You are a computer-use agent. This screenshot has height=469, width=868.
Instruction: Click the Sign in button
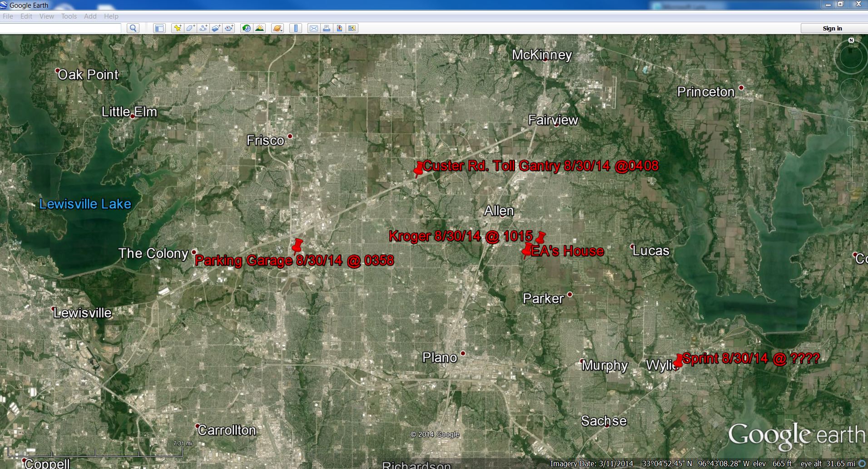[x=832, y=28]
